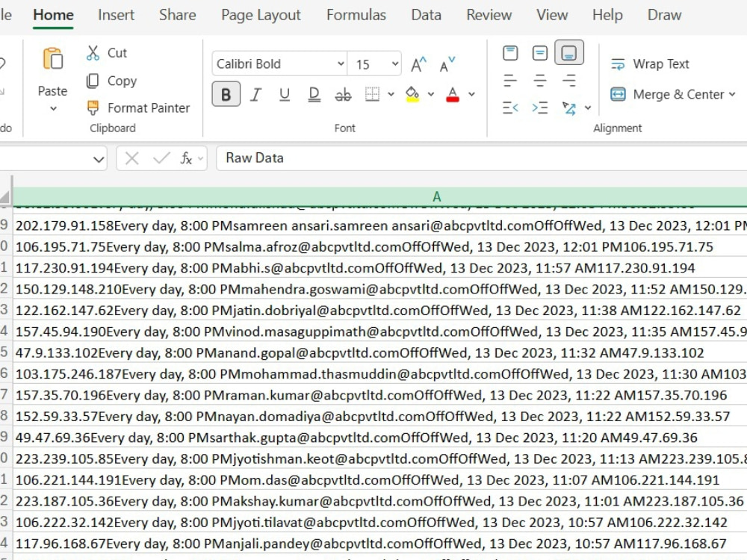Decrease the cell indent
The image size is (747, 560).
tap(510, 108)
